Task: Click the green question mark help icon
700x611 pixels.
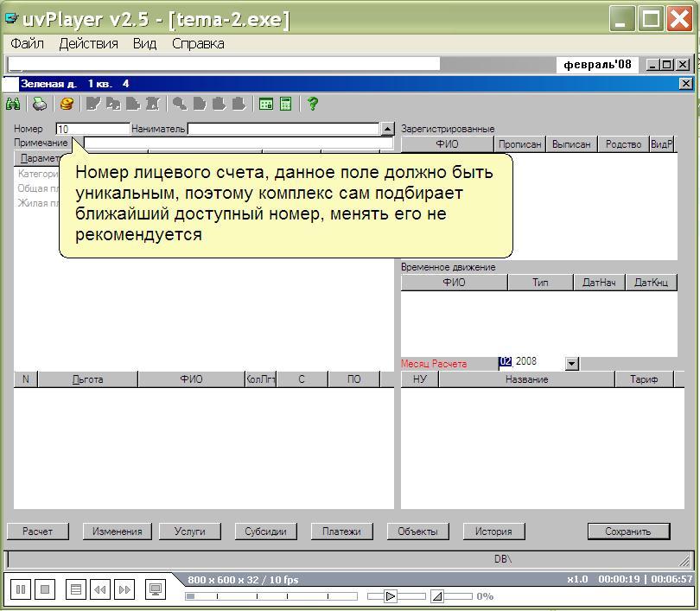Action: [x=313, y=104]
